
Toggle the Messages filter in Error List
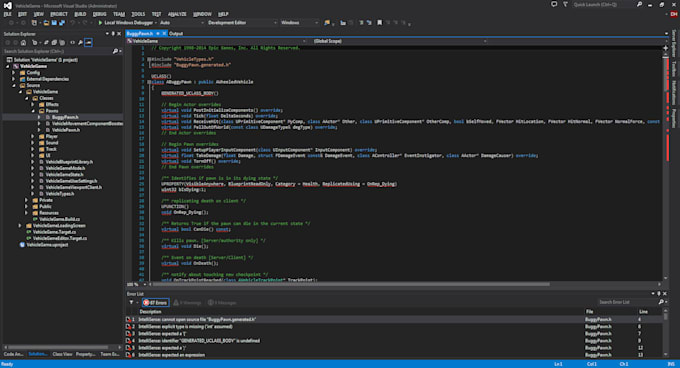(222, 303)
